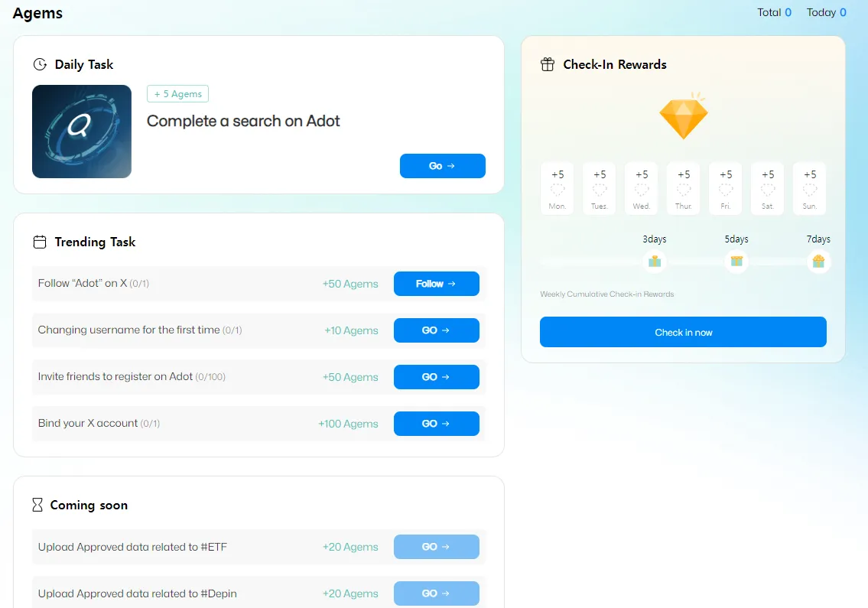
Task: Click the hourglass icon beside Coming soon
Action: click(x=37, y=506)
